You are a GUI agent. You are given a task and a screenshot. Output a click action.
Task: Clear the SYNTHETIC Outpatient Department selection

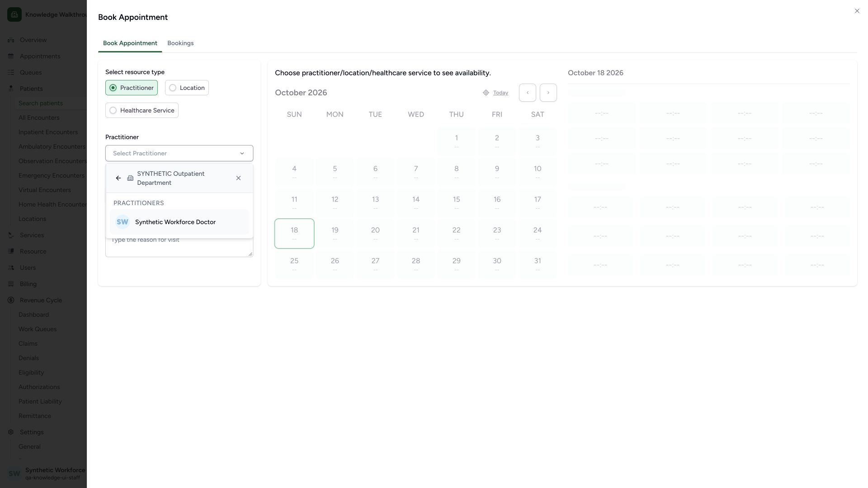tap(238, 178)
